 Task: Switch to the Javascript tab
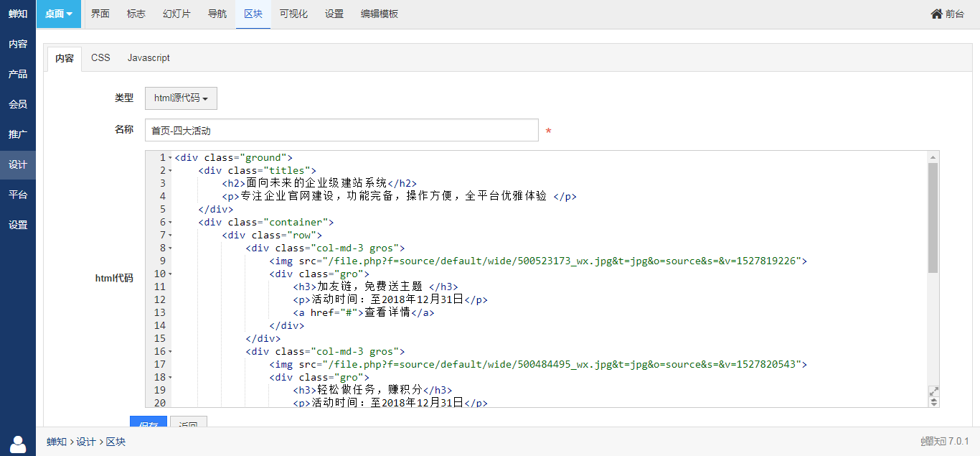point(149,57)
